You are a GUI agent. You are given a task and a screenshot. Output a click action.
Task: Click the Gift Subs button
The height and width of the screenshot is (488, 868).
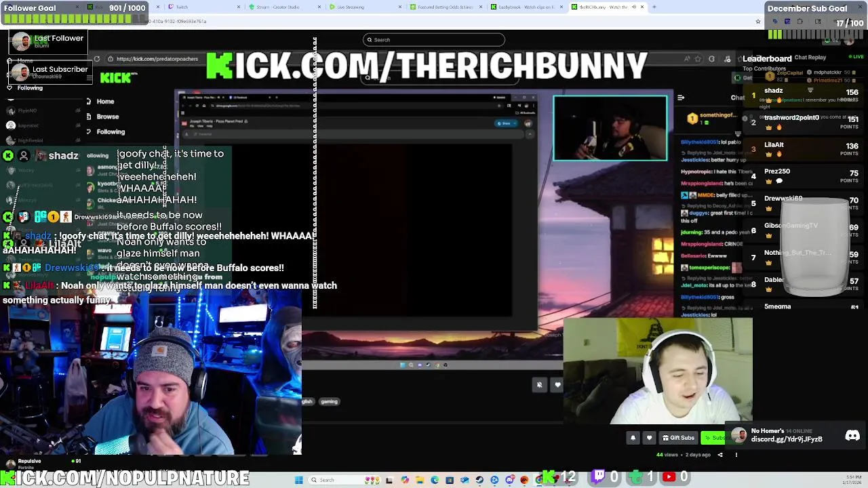click(x=678, y=438)
